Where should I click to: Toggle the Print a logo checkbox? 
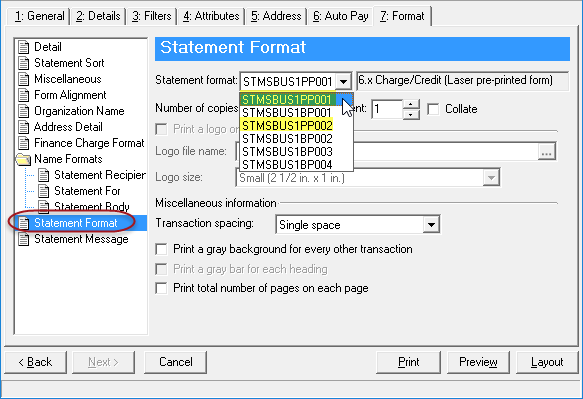pos(161,129)
